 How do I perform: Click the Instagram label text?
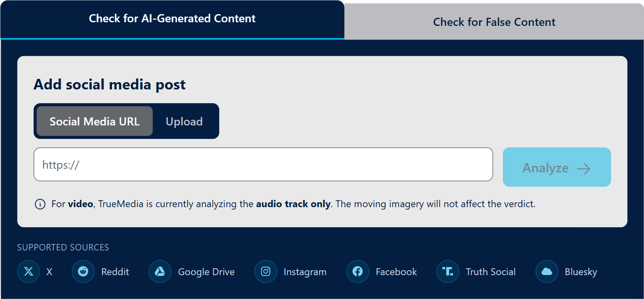pos(305,272)
